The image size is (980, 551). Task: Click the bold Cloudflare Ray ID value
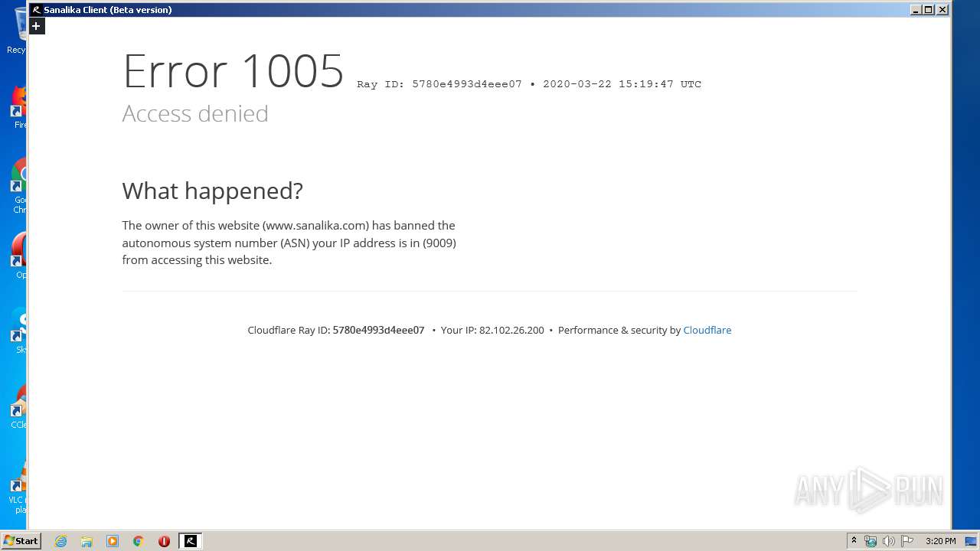378,330
